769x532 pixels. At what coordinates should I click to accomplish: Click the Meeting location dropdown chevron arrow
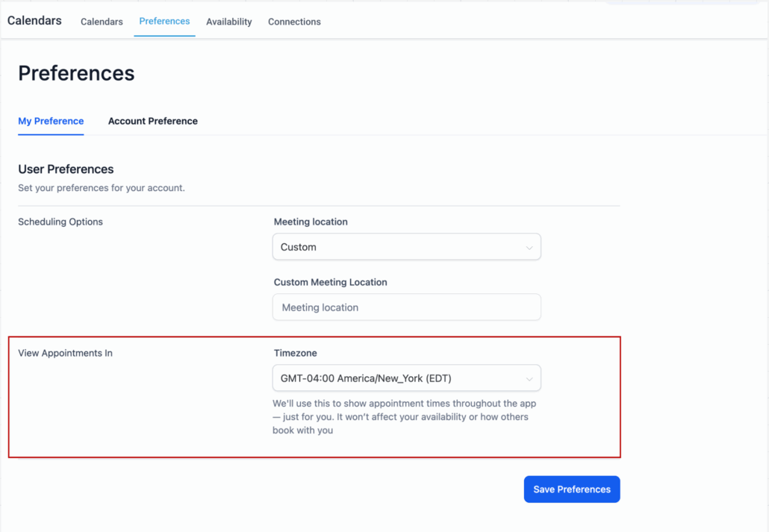(x=529, y=248)
